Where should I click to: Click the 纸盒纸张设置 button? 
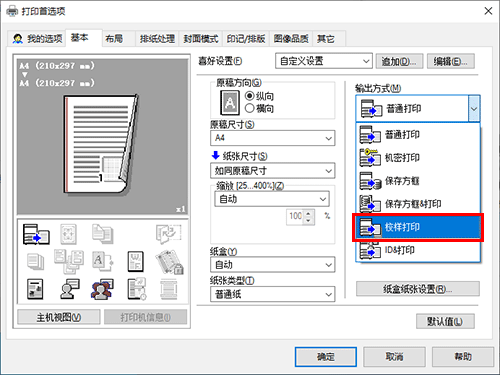tap(418, 289)
